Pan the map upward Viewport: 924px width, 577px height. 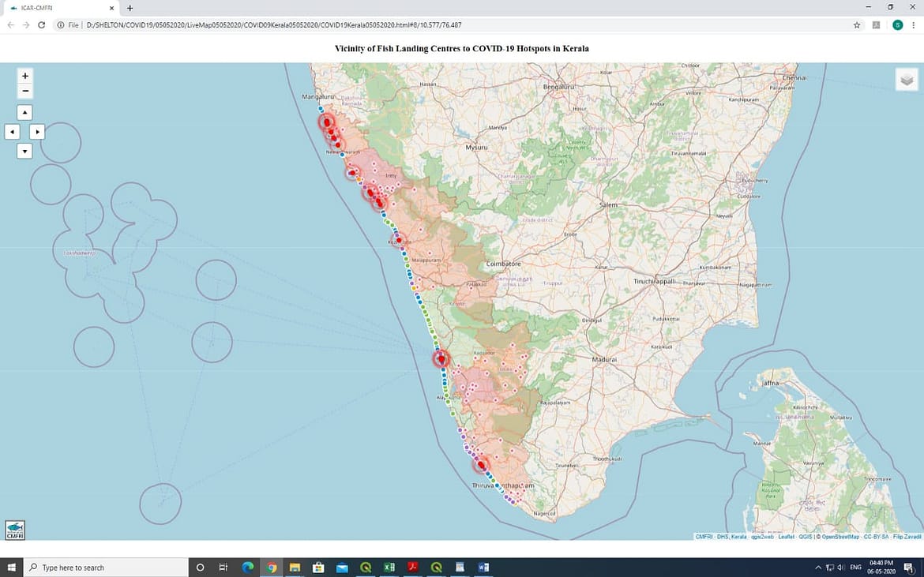coord(24,112)
